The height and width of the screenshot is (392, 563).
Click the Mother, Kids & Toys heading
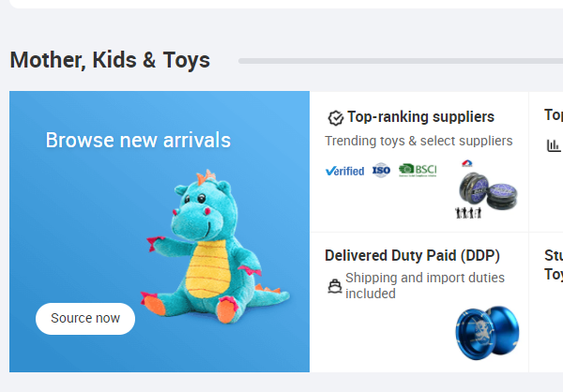(110, 60)
